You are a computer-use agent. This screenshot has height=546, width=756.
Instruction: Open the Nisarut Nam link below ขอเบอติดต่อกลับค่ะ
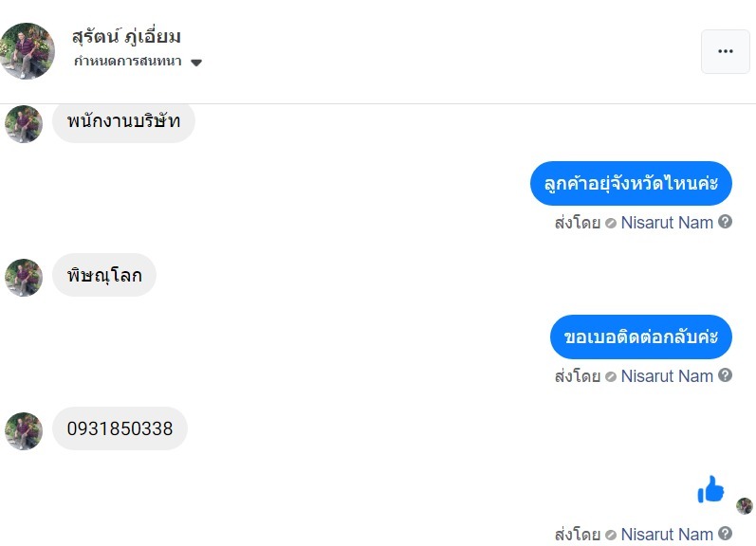667,376
